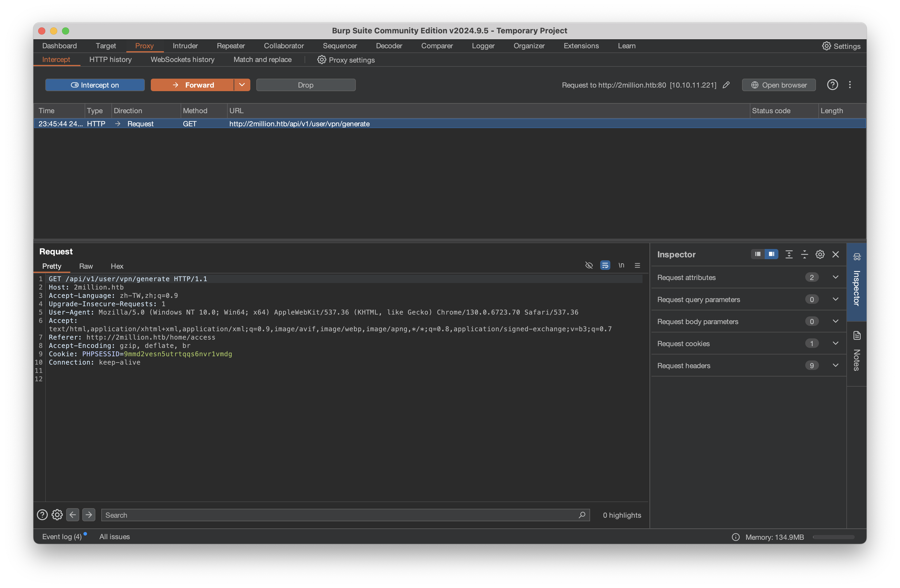Image resolution: width=900 pixels, height=588 pixels.
Task: Open All issues in status bar
Action: 114,536
